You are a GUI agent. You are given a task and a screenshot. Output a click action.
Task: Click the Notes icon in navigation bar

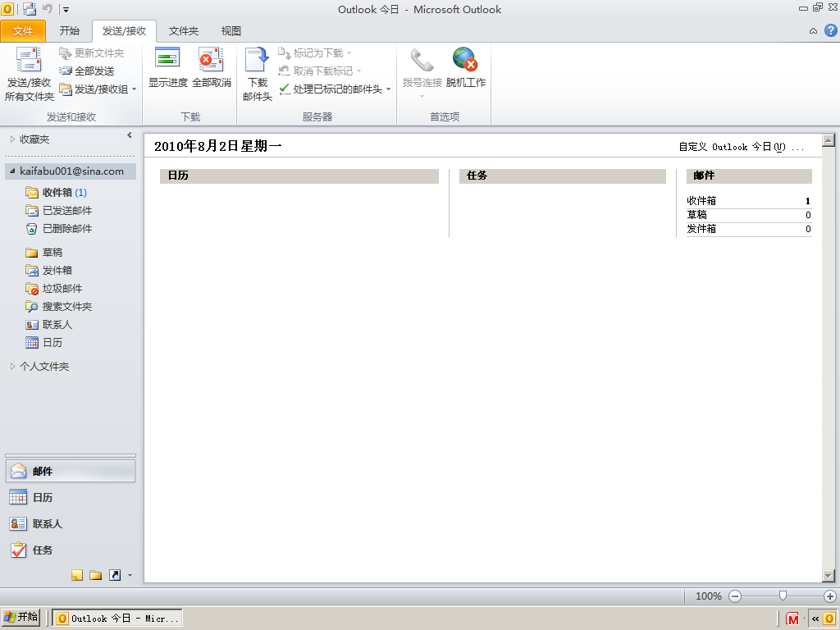77,575
